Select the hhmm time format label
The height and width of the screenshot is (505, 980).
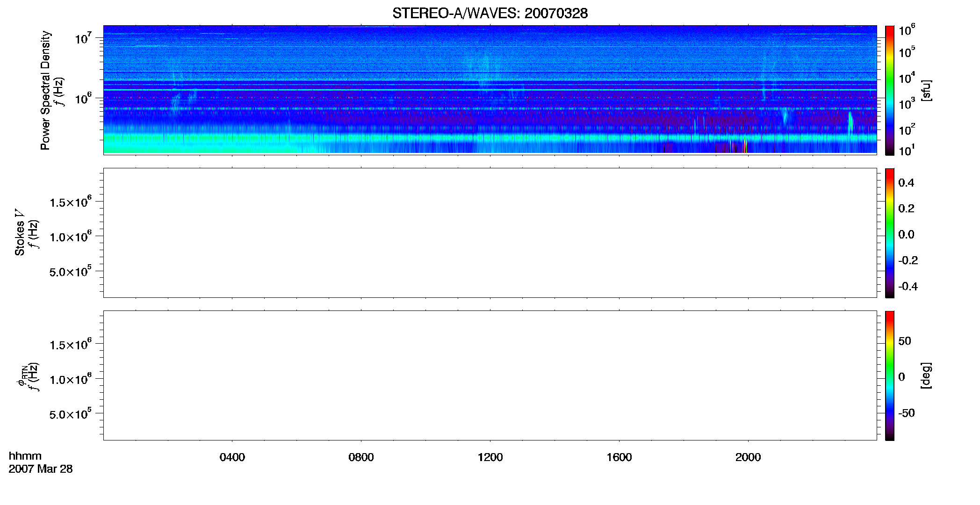(25, 456)
